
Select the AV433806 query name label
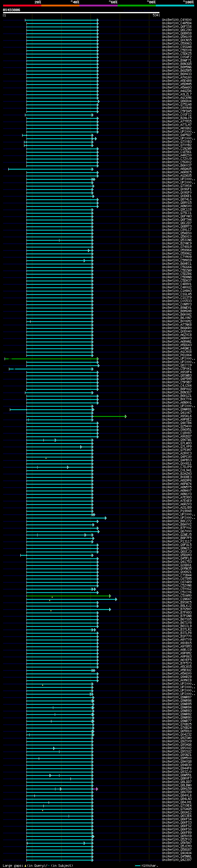tap(11, 10)
